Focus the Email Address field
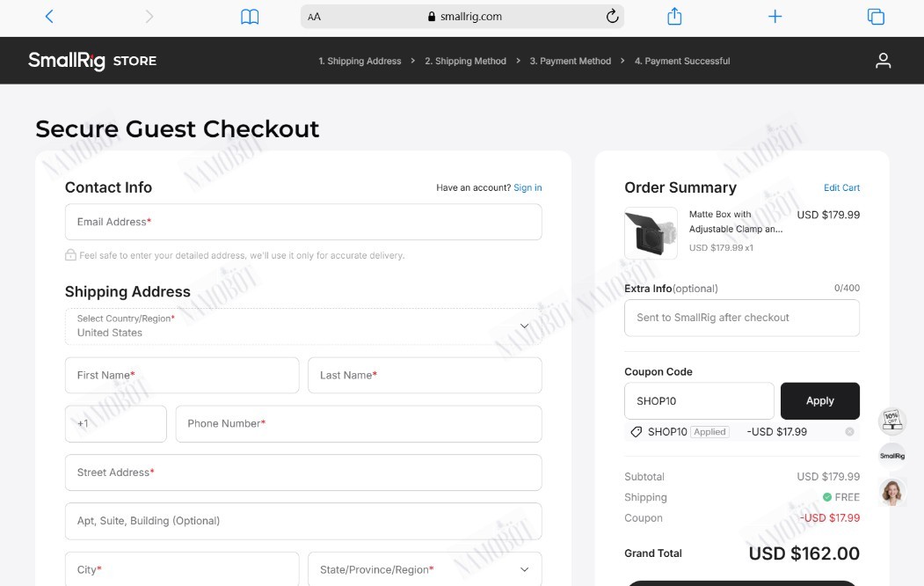Image resolution: width=924 pixels, height=586 pixels. pyautogui.click(x=303, y=222)
